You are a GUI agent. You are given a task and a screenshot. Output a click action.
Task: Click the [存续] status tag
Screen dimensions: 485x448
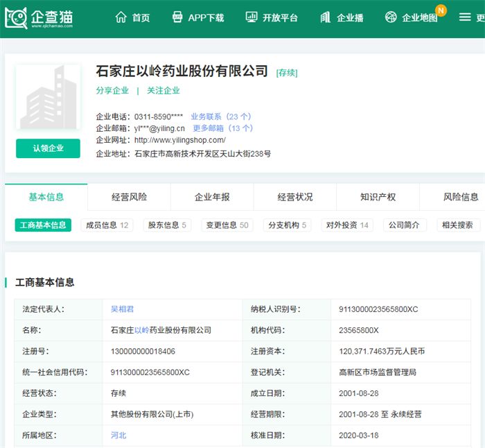click(287, 73)
